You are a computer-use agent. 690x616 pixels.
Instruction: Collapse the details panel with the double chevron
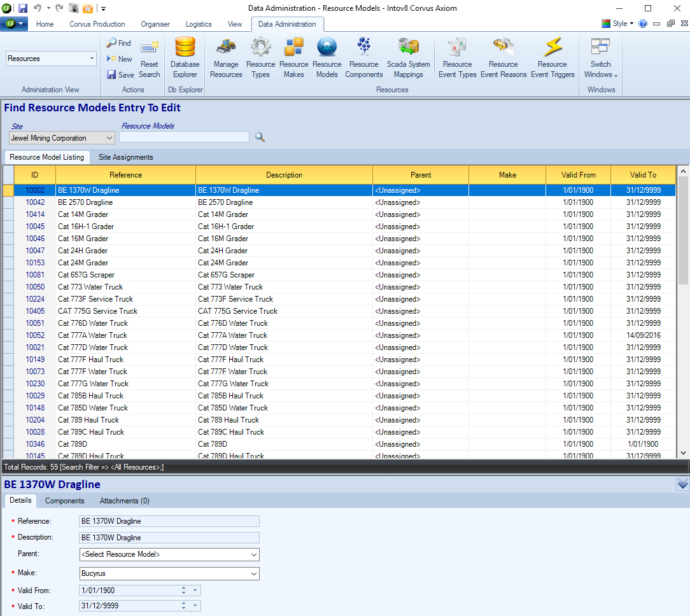click(682, 484)
